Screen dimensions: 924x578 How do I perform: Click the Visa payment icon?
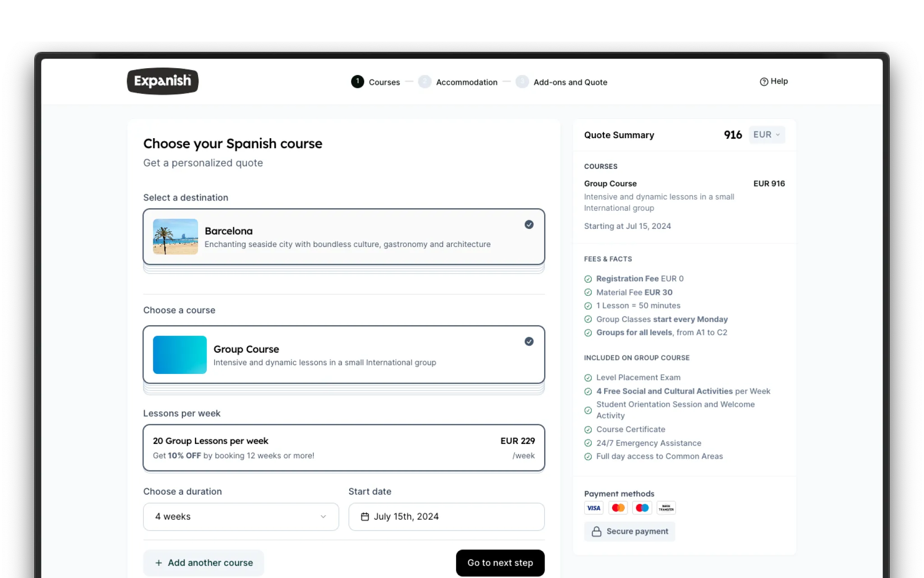click(593, 508)
